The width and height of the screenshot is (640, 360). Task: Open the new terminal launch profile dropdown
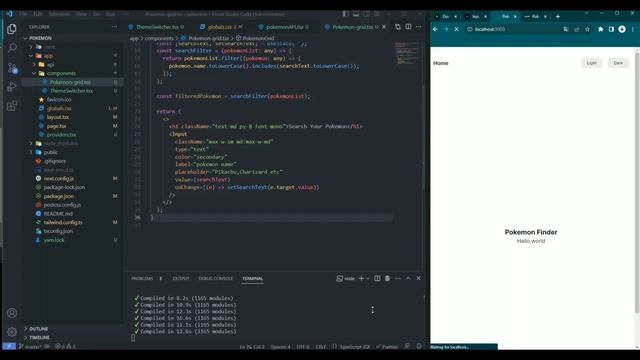coord(368,278)
